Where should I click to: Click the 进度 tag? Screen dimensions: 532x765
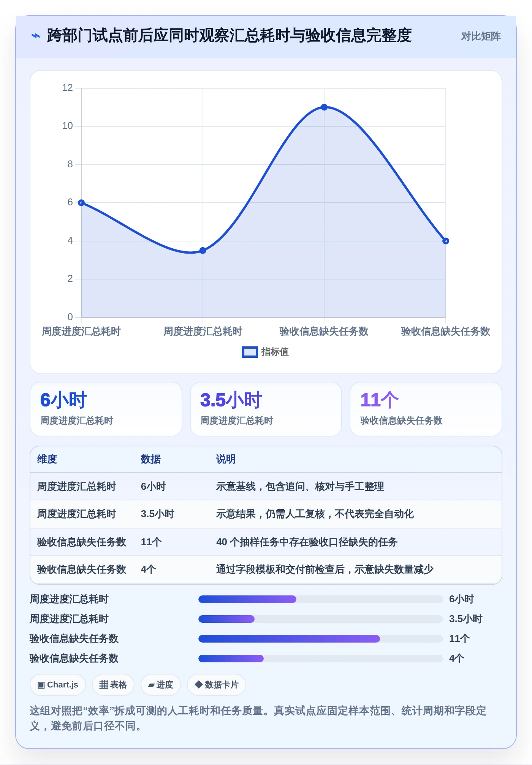click(x=160, y=685)
